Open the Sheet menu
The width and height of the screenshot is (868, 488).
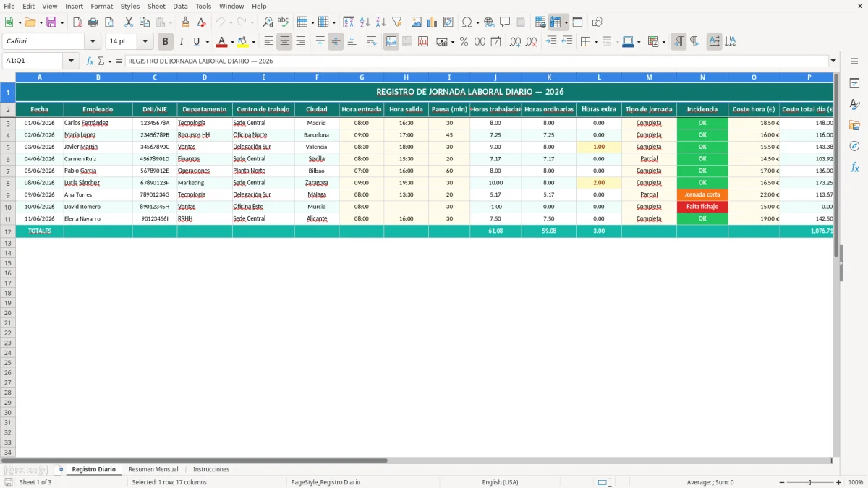coord(156,6)
